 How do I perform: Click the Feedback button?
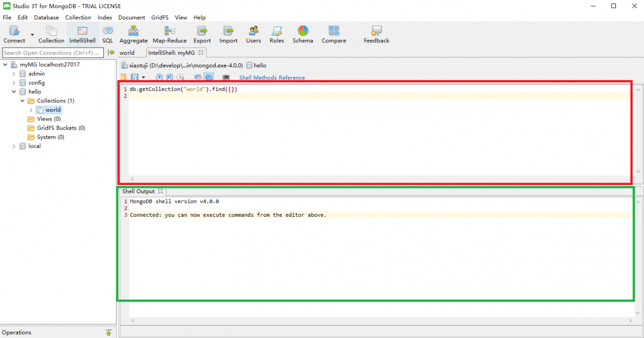[376, 34]
